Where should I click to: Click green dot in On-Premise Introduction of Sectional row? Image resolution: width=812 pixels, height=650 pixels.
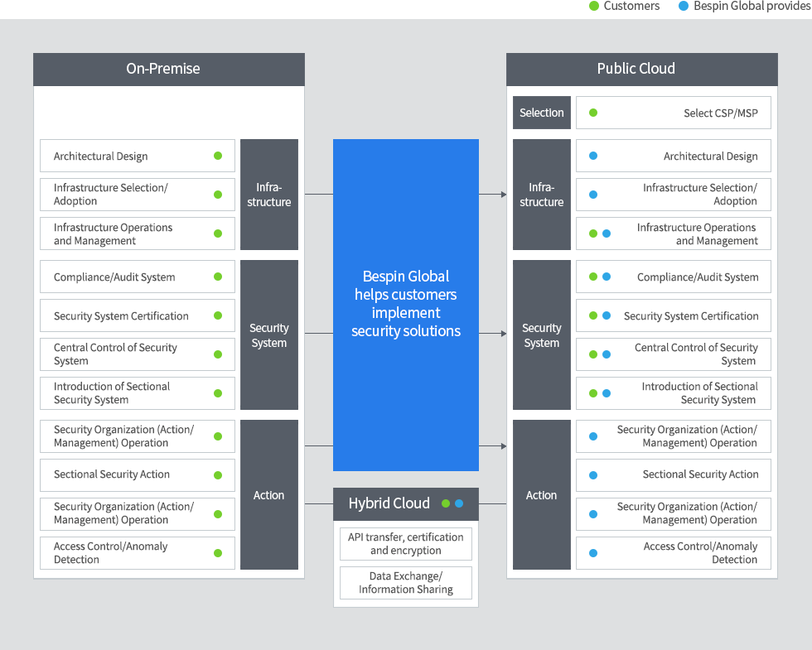[218, 393]
